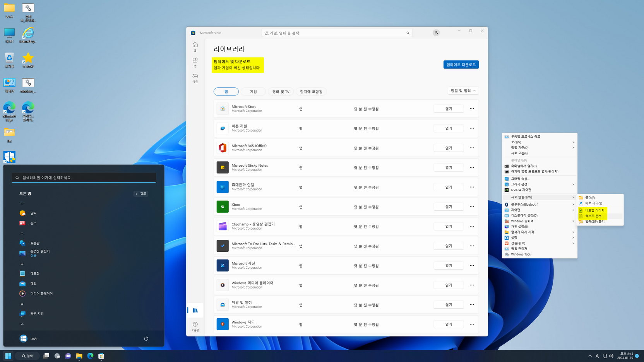Select the 장치에 포함됨 filter tab
This screenshot has height=362, width=644.
(x=311, y=92)
